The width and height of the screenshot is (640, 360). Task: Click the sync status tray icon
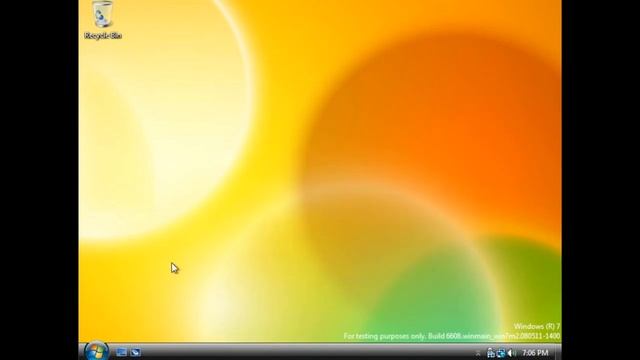coord(501,353)
